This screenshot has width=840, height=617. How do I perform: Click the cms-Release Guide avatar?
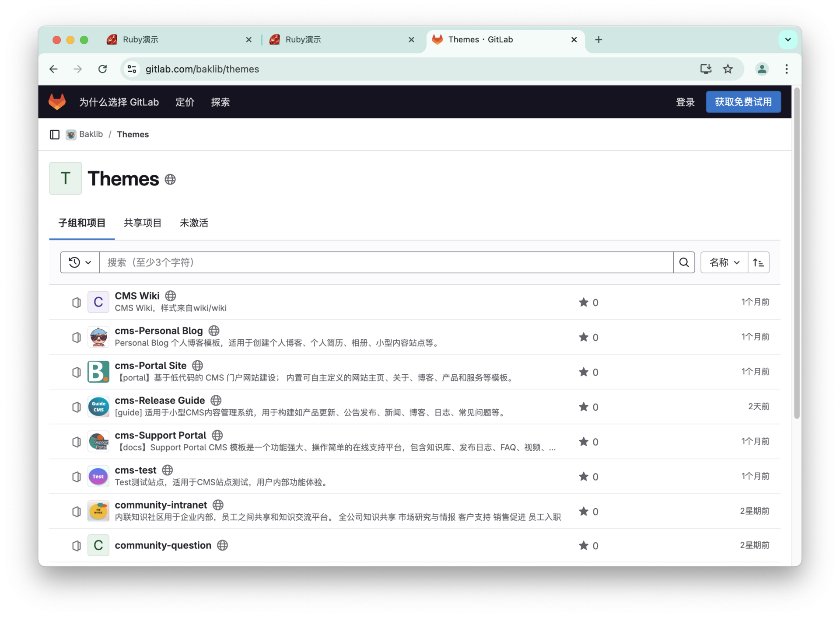click(x=98, y=407)
